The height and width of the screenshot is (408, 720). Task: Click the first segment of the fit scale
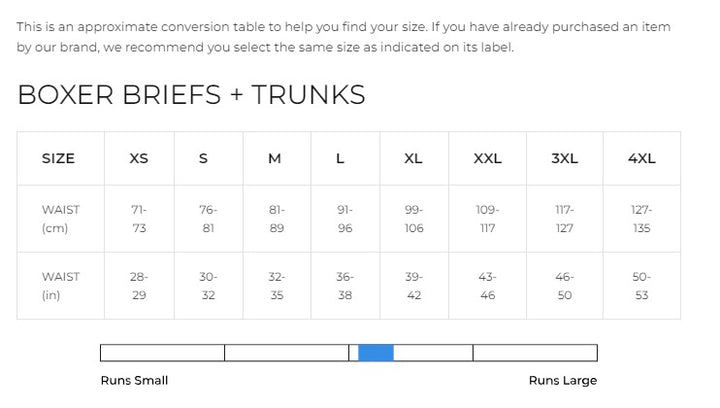(162, 352)
